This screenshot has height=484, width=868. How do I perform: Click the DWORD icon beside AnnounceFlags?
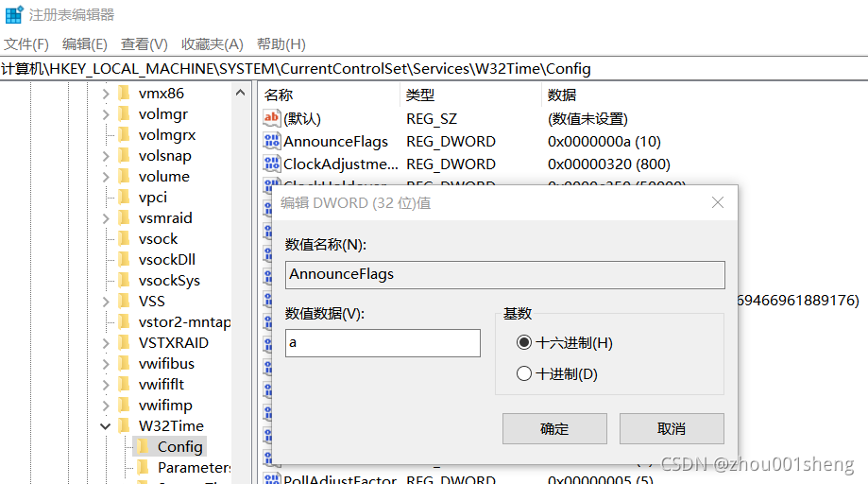[271, 141]
